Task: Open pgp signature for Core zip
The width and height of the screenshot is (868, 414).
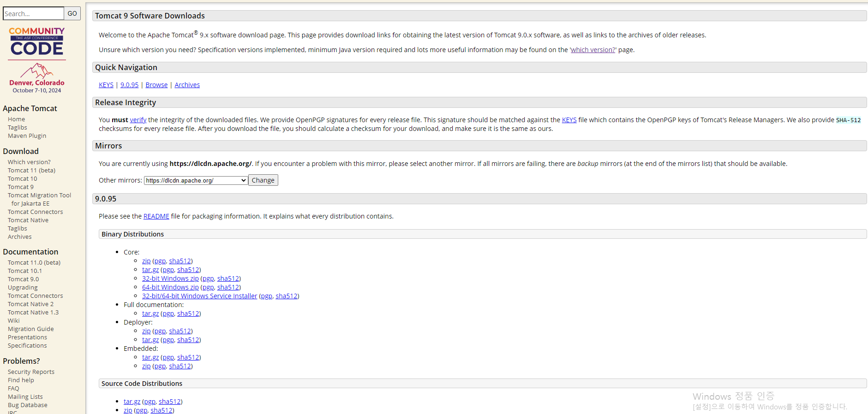Action: click(160, 261)
